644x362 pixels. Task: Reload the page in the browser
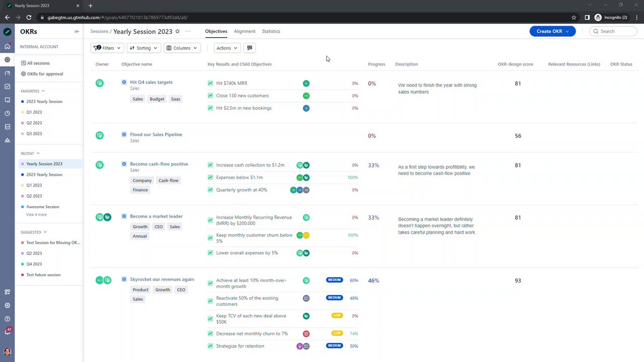(x=29, y=18)
